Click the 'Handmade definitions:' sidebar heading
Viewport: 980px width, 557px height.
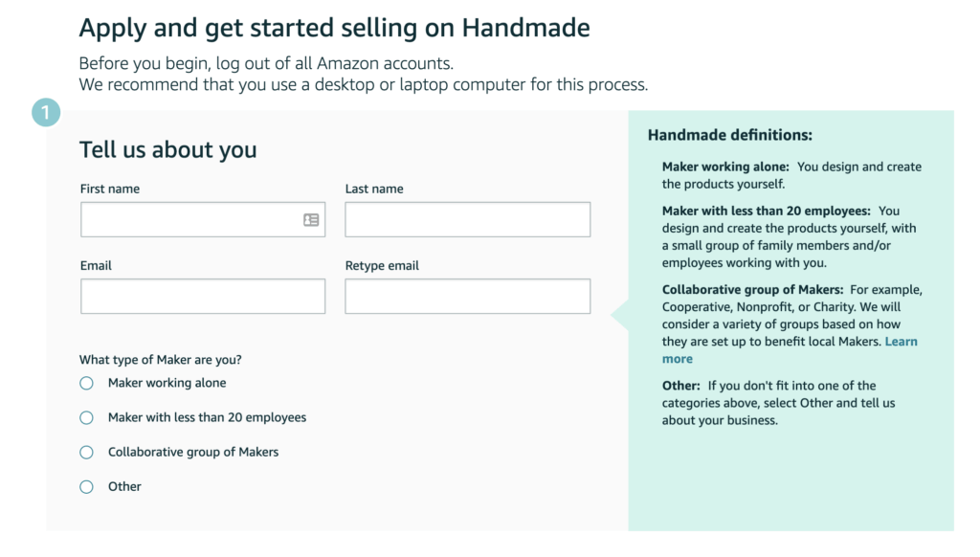[x=730, y=135]
